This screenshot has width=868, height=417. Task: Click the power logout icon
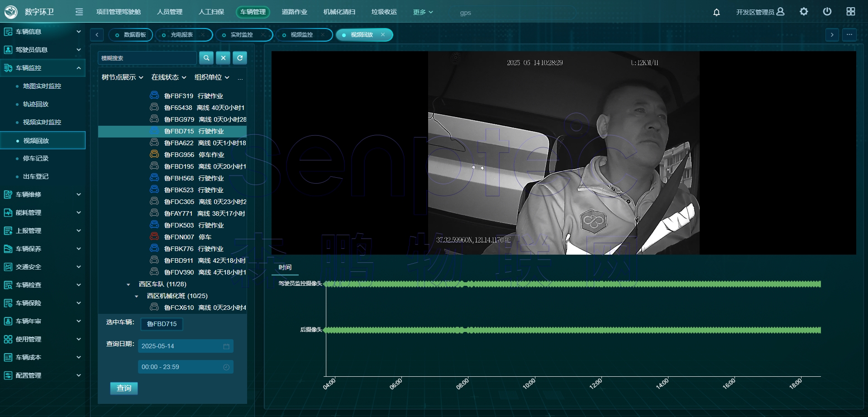pos(827,12)
